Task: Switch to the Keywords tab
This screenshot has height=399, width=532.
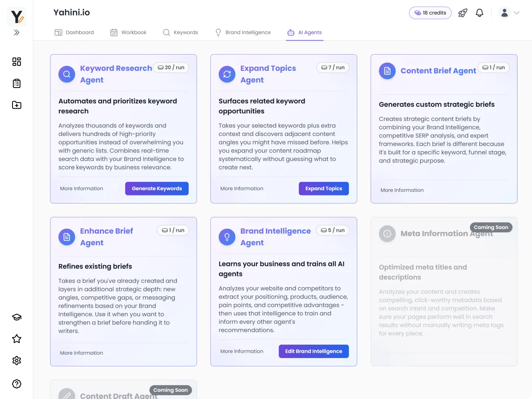Action: 181,33
